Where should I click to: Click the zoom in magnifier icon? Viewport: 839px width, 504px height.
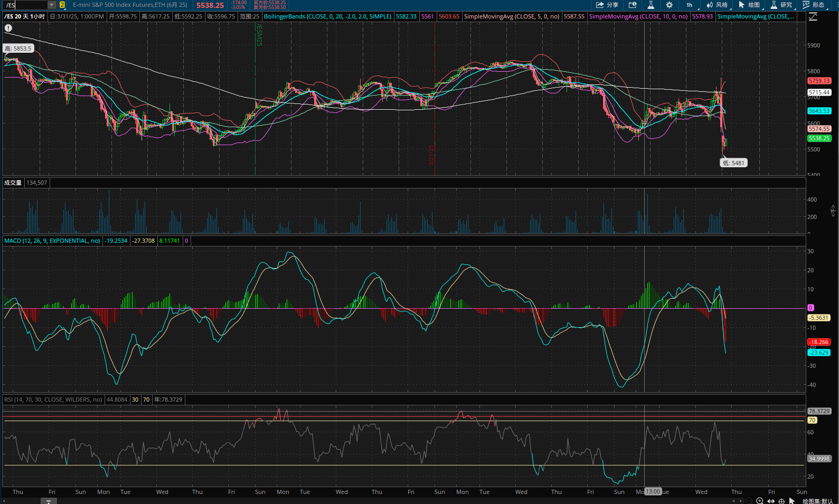pos(760,501)
